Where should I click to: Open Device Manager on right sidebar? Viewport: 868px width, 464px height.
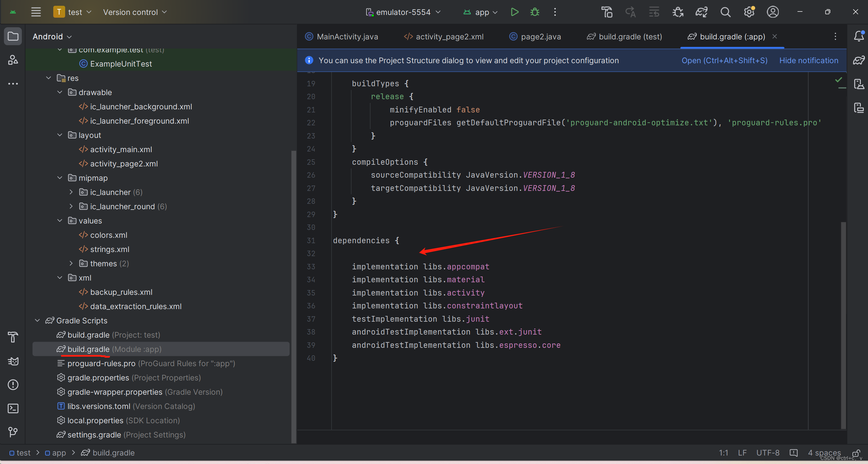[x=859, y=84]
